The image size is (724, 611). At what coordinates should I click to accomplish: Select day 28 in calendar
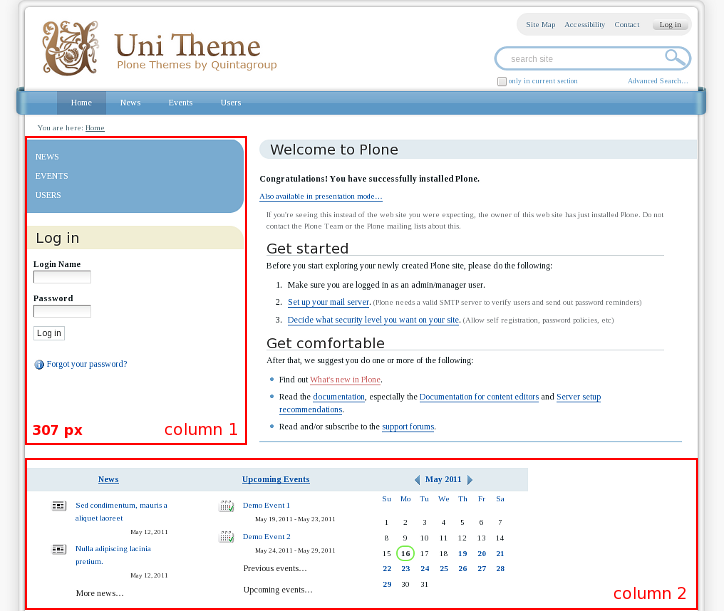pyautogui.click(x=500, y=569)
